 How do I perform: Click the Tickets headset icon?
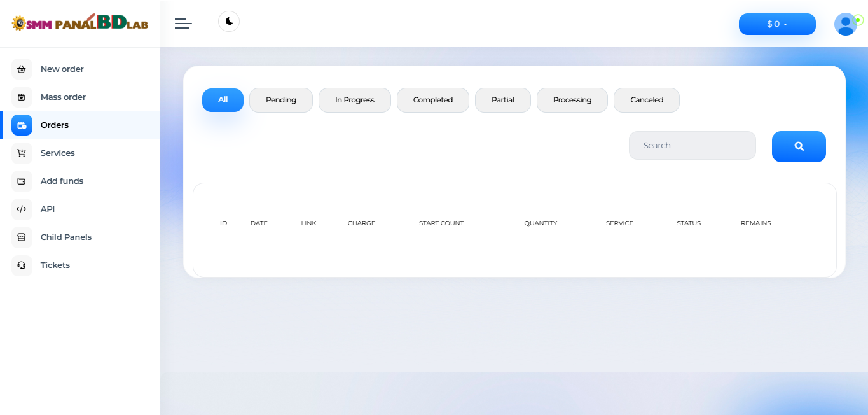(x=22, y=265)
